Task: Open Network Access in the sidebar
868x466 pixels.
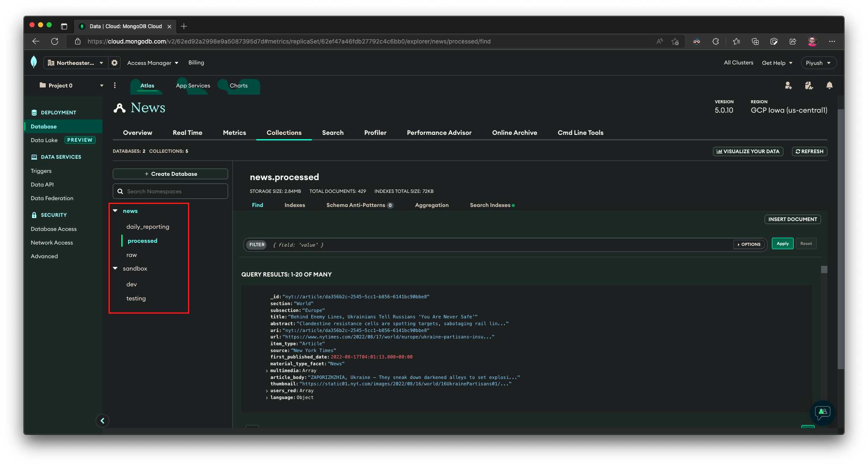Action: click(52, 243)
